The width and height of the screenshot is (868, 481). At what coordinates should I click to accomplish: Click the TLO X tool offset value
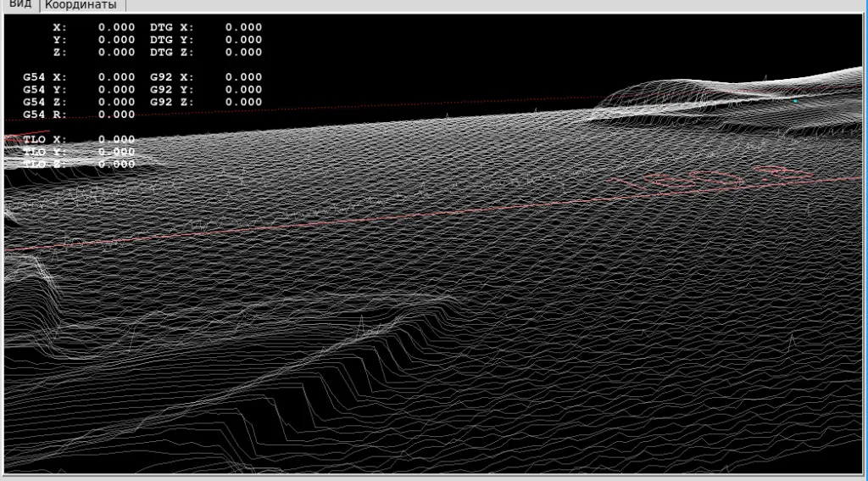(116, 139)
